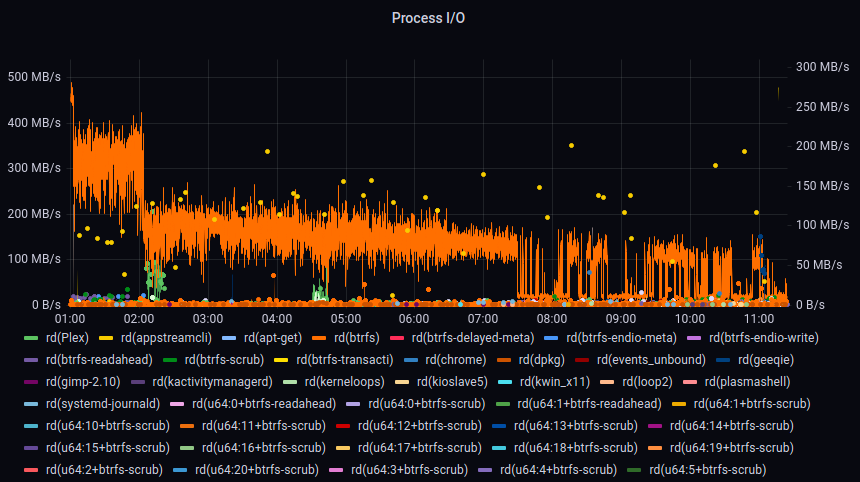Click the rd(dpkg) legend item

(544, 359)
